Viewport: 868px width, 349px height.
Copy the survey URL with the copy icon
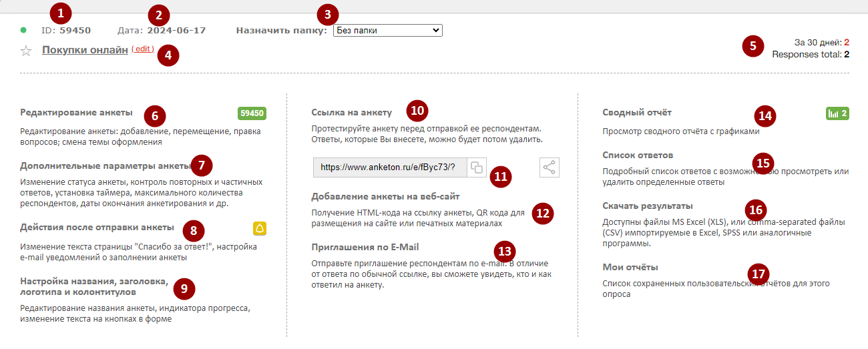pyautogui.click(x=477, y=167)
